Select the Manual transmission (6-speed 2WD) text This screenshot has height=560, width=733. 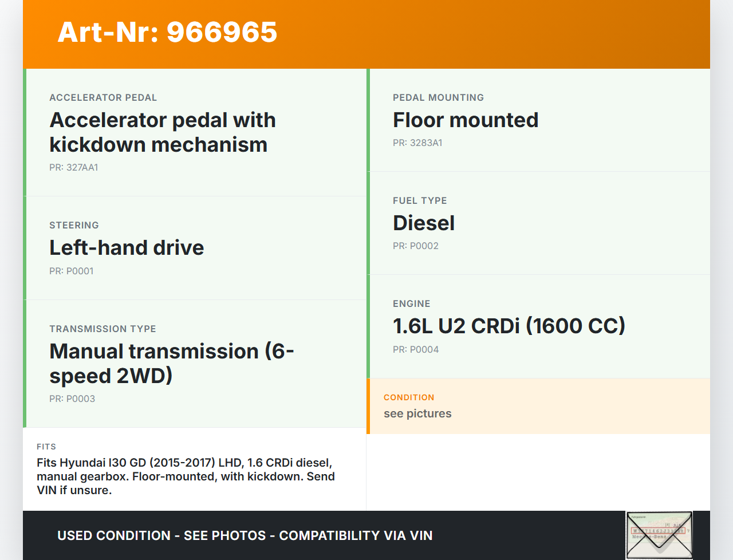171,363
